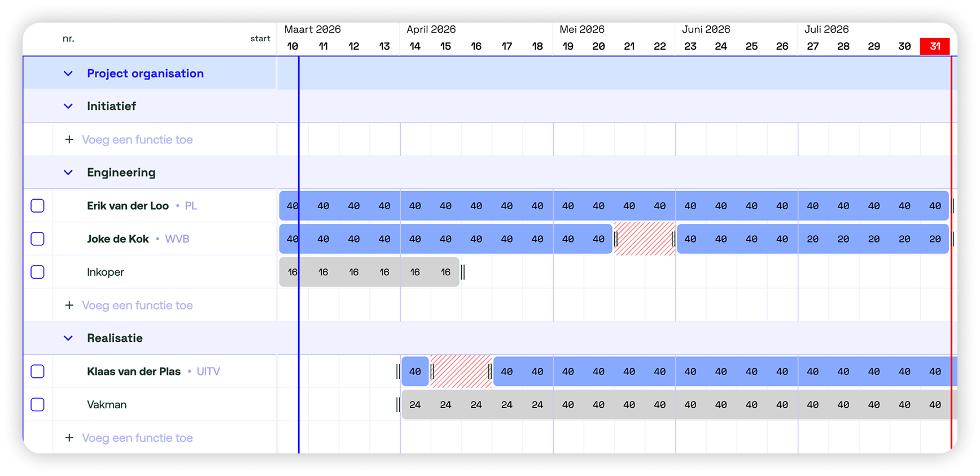The image size is (980, 476).
Task: Click plus icon under Engineering section
Action: (x=69, y=305)
